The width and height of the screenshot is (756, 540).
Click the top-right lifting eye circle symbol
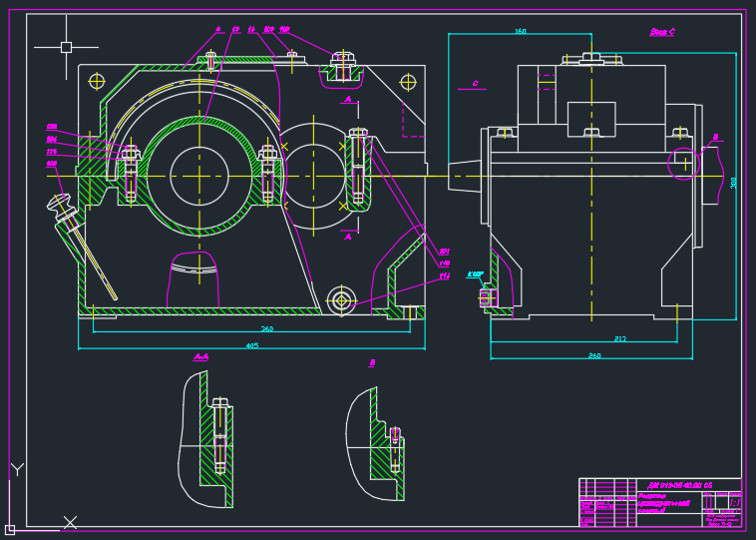(408, 82)
